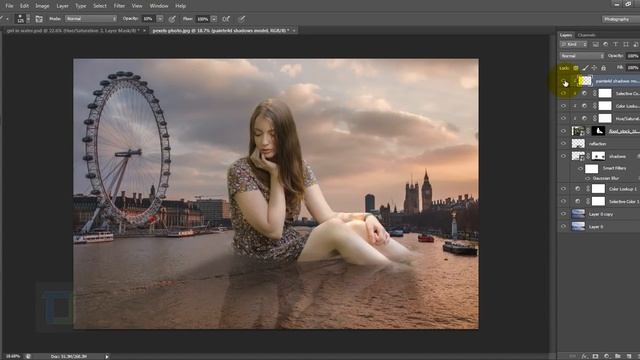Lock image pixels brush icon
The image size is (640, 360).
pos(585,68)
